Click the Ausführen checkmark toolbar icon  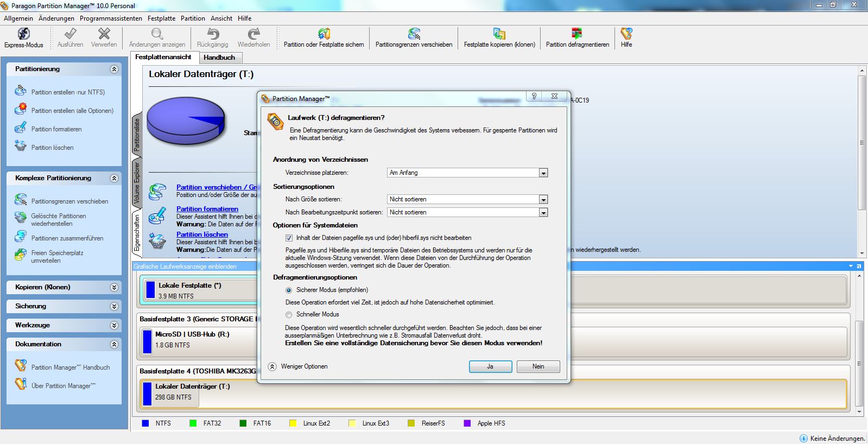click(x=71, y=34)
